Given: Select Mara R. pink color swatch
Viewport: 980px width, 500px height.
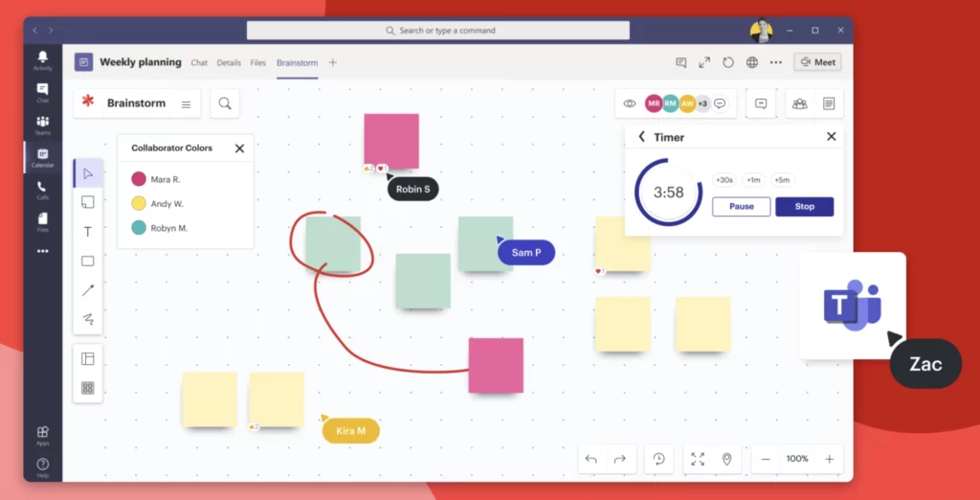Looking at the screenshot, I should [x=139, y=179].
